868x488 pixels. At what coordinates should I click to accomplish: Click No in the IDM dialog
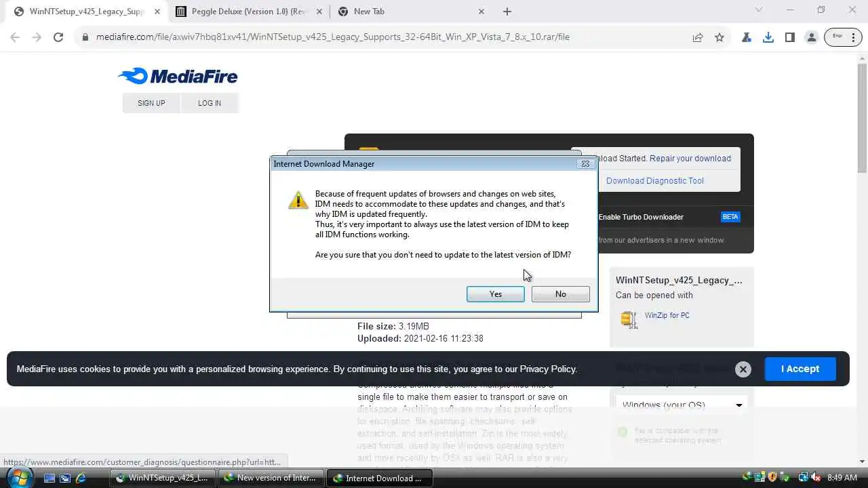pyautogui.click(x=560, y=293)
